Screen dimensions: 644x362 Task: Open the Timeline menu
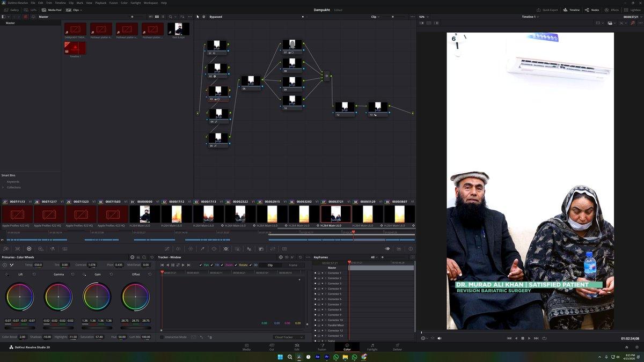(60, 3)
